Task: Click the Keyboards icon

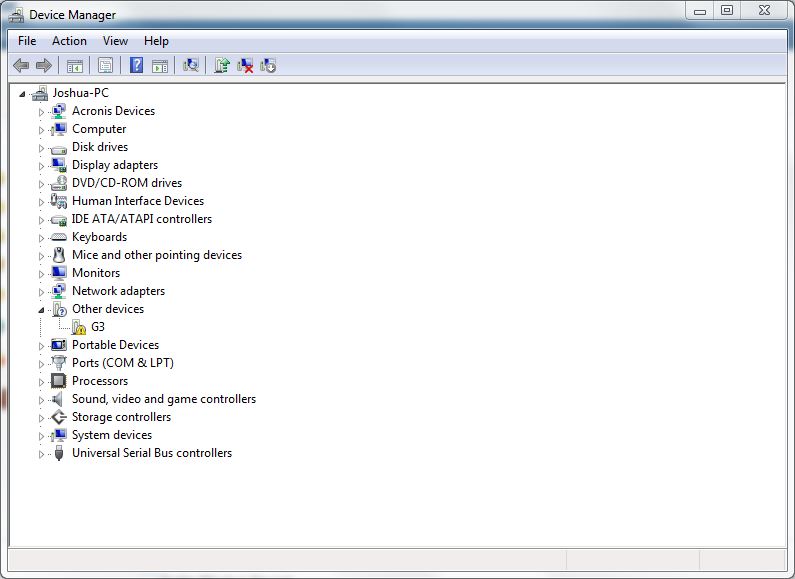Action: (x=59, y=237)
